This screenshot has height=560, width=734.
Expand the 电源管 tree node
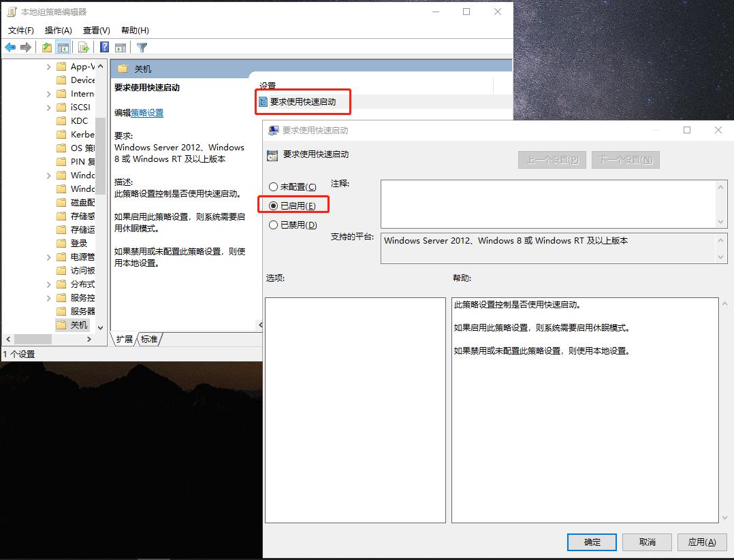point(48,257)
